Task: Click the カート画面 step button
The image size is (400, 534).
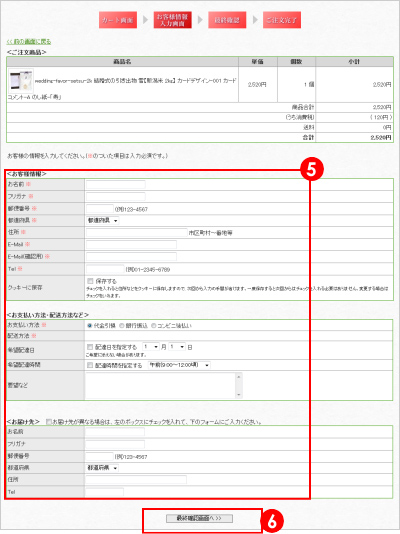Action: (118, 20)
